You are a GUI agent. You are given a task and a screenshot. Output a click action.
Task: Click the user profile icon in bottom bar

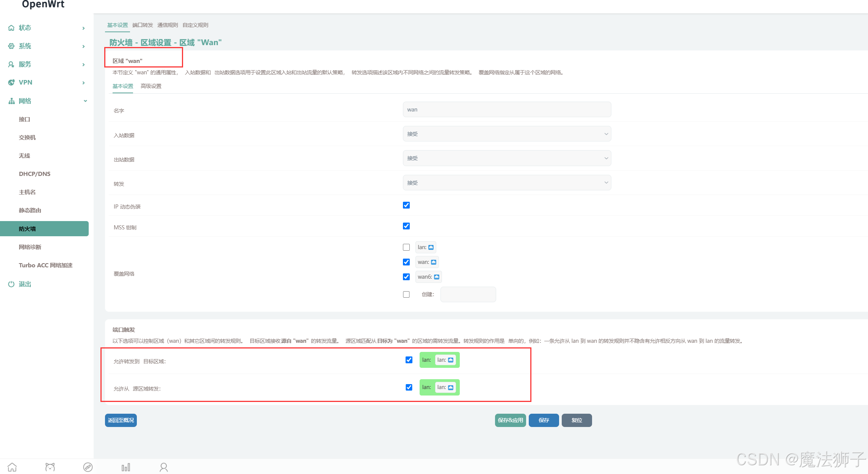click(164, 467)
